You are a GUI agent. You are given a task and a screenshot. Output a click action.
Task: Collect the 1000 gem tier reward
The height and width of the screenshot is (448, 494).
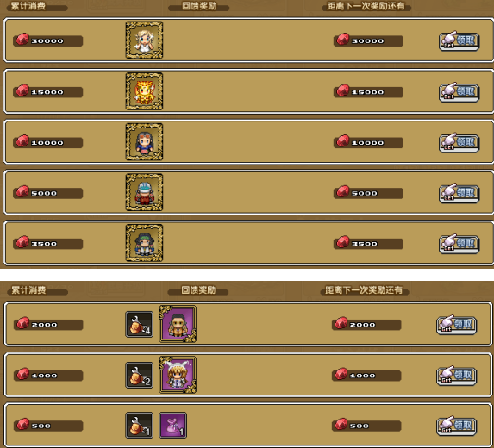(457, 376)
